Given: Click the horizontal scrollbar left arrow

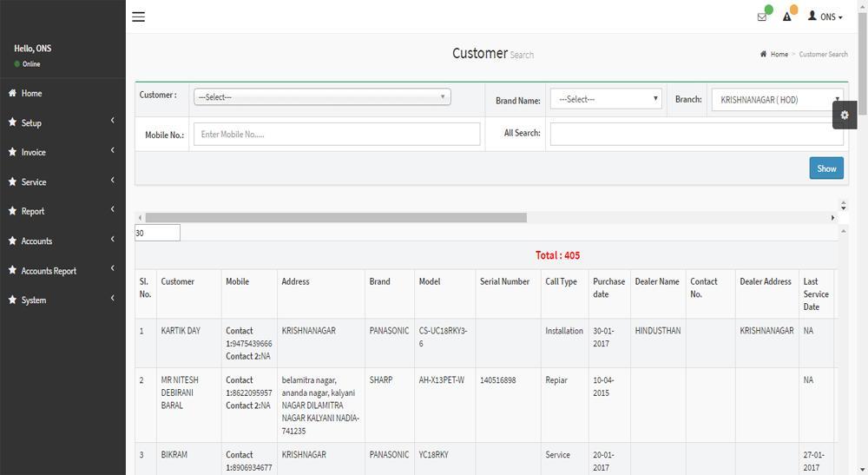Looking at the screenshot, I should click(140, 218).
